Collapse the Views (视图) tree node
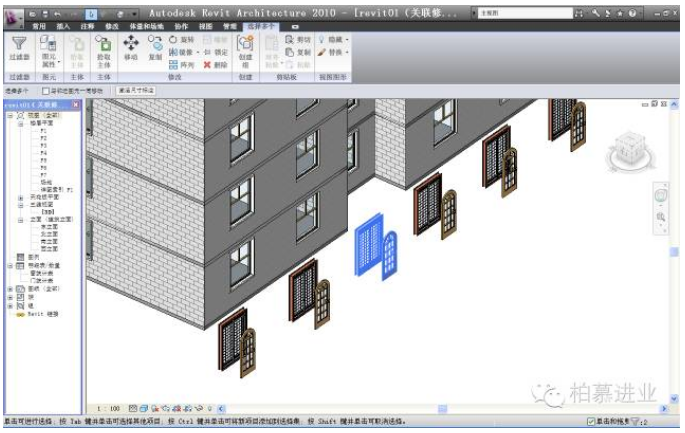Screen dimensions: 685x433 (x=9, y=116)
